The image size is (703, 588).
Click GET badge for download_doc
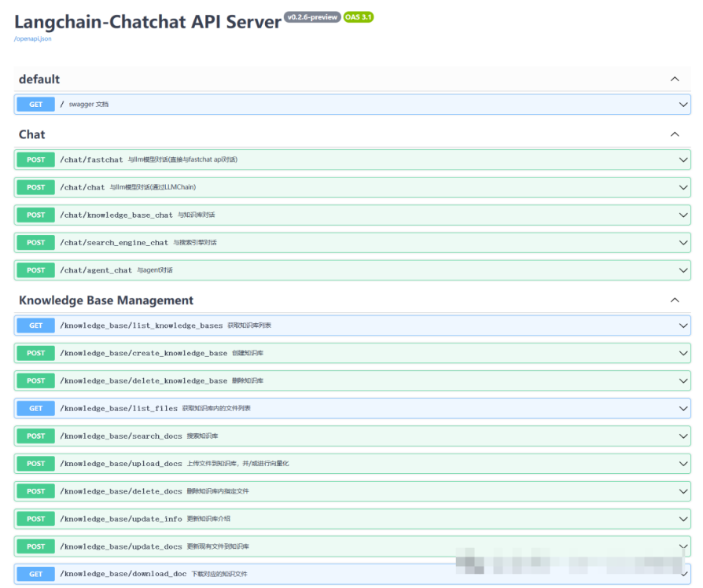[36, 574]
